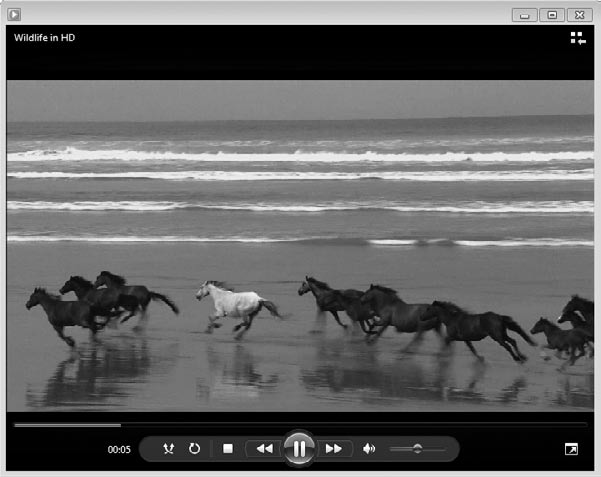Close the media player window

pos(579,14)
